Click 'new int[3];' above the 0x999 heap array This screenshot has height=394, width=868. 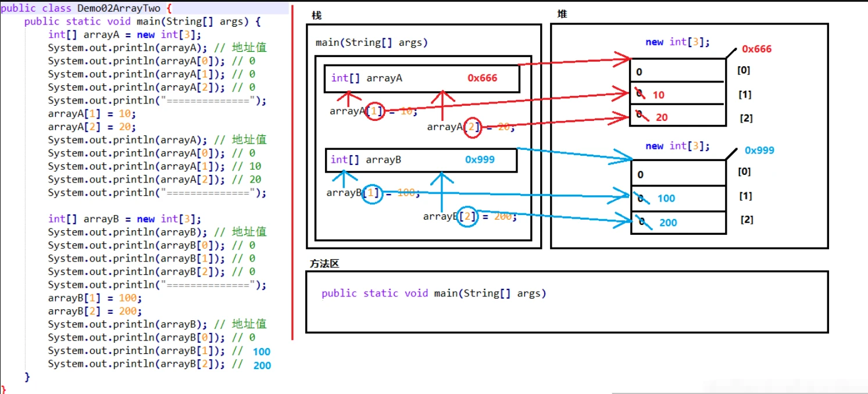[678, 146]
